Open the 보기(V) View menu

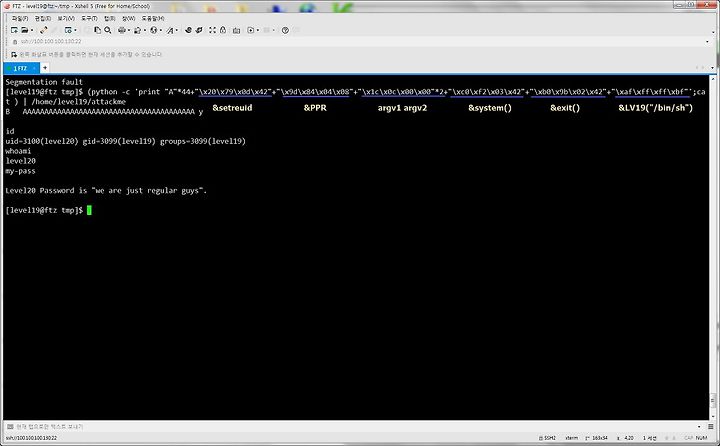(x=66, y=18)
